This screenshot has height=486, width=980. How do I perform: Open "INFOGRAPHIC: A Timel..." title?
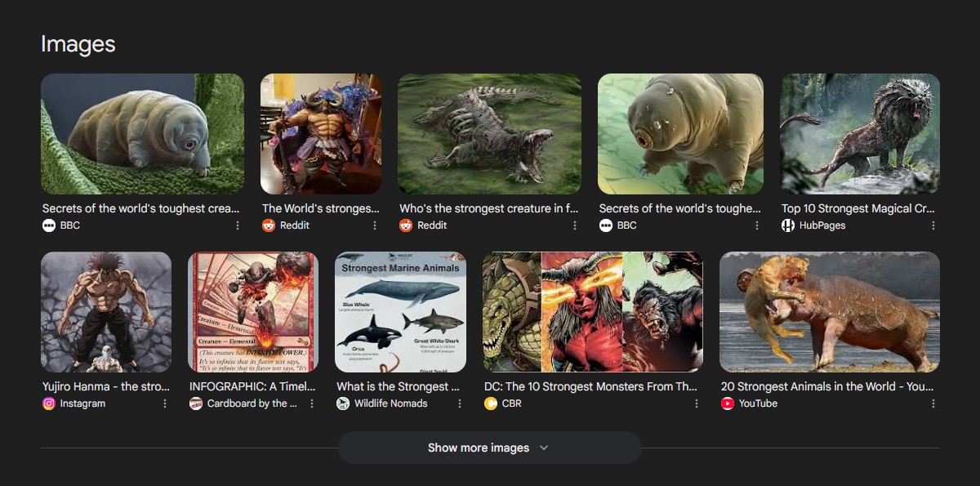pos(252,386)
